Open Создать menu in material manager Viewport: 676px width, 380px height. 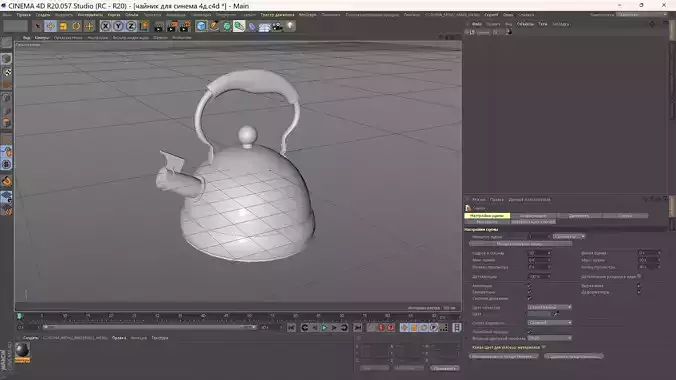pyautogui.click(x=30, y=338)
